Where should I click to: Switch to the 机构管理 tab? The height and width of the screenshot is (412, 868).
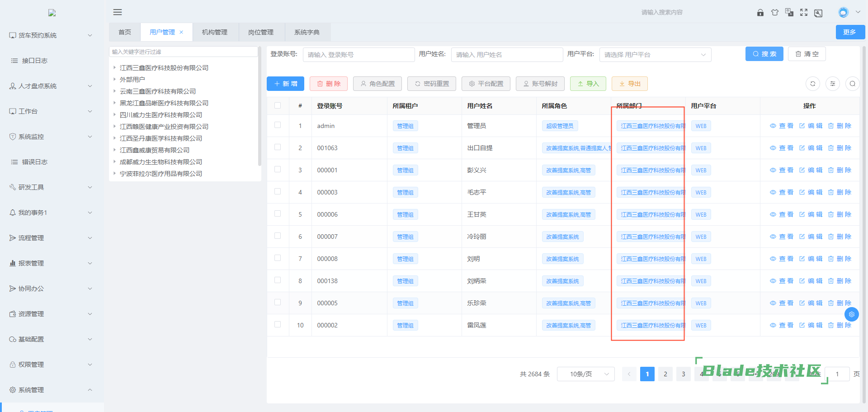click(x=215, y=32)
